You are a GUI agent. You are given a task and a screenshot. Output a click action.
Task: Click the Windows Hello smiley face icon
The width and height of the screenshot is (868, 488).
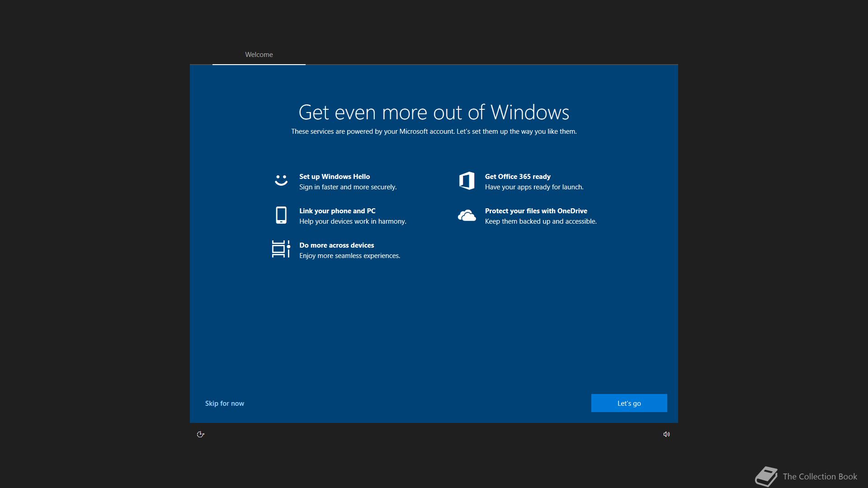(x=281, y=180)
